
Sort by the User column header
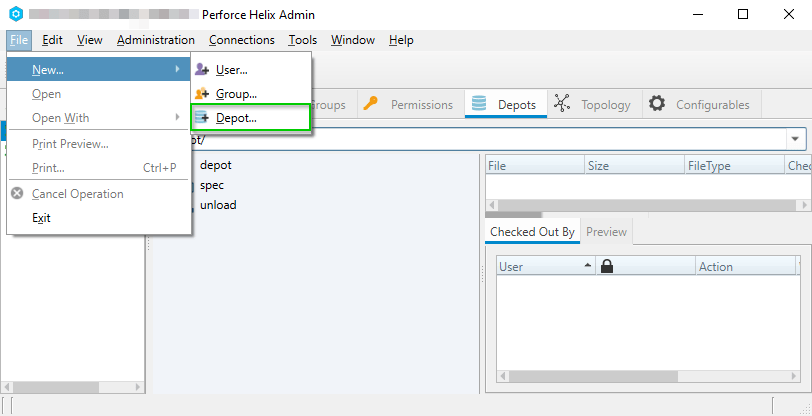[546, 266]
